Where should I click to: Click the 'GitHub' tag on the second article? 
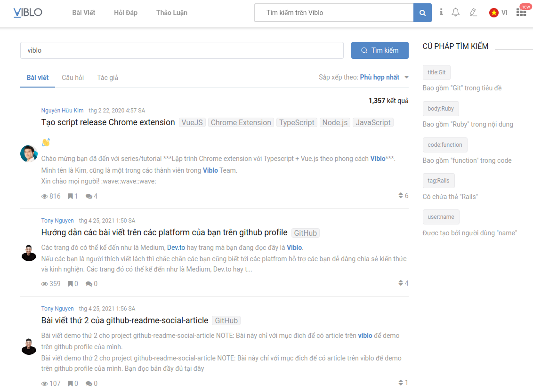[226, 320]
